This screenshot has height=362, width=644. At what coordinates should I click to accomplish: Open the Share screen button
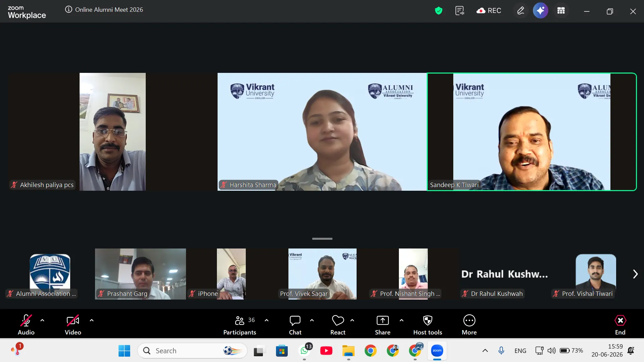[x=382, y=325]
